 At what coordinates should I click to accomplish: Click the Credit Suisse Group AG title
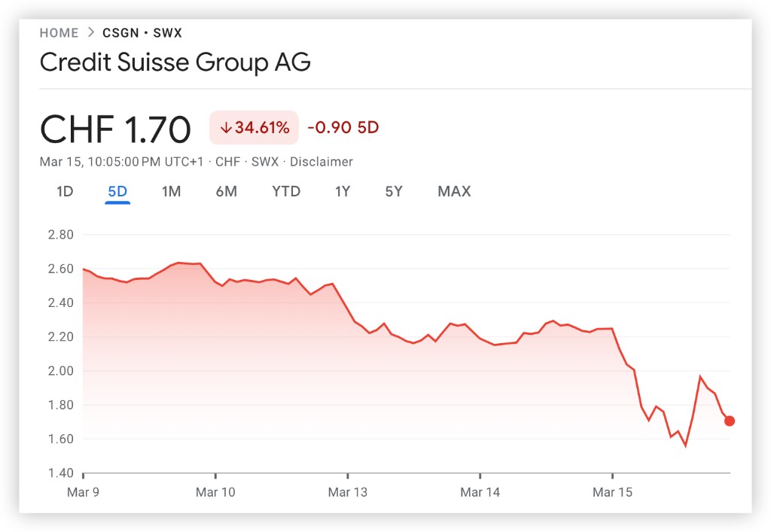(175, 62)
